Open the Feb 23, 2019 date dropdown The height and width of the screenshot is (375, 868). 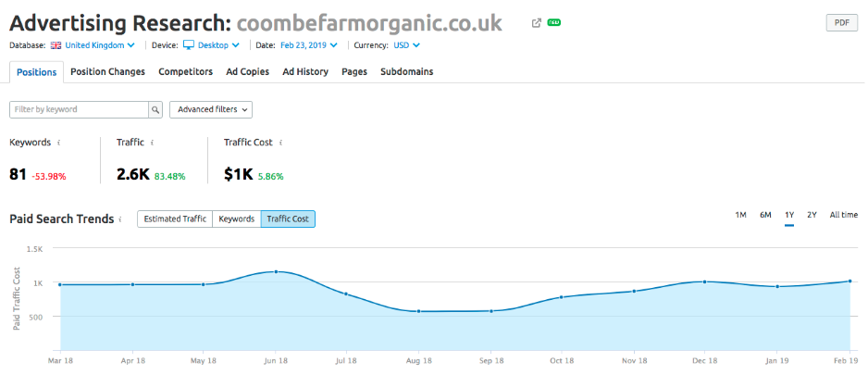tap(309, 45)
